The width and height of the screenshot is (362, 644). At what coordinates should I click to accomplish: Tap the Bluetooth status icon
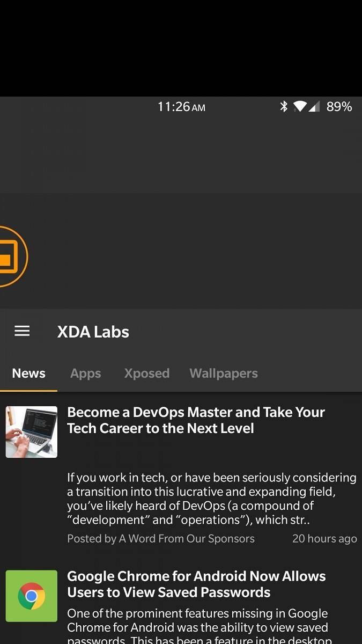pyautogui.click(x=284, y=106)
